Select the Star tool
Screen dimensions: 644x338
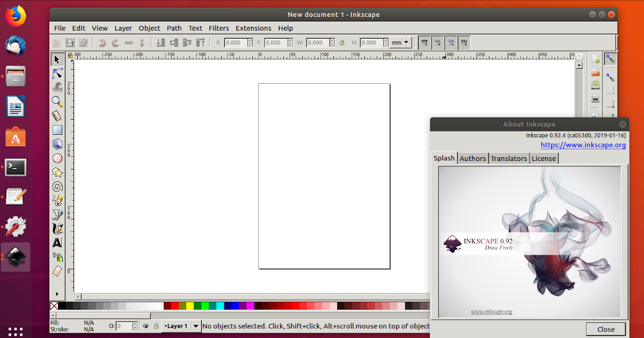tap(57, 172)
